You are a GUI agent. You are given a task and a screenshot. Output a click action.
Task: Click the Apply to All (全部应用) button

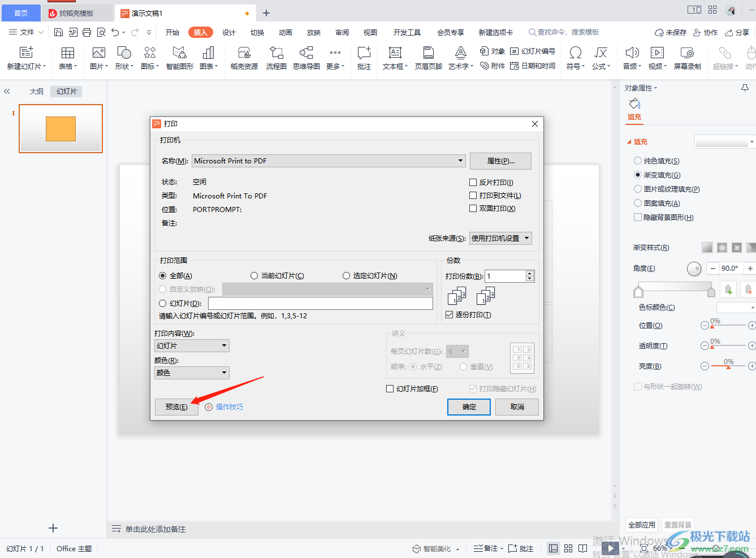[x=642, y=525]
